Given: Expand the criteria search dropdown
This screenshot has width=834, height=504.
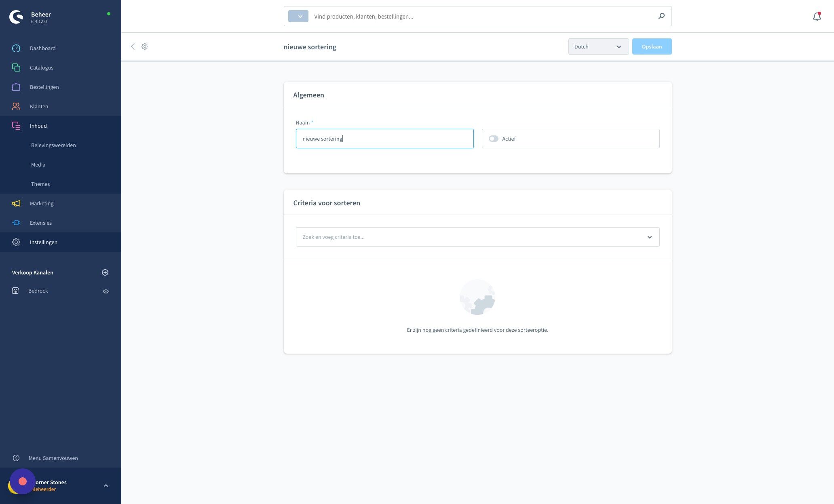Looking at the screenshot, I should tap(650, 237).
